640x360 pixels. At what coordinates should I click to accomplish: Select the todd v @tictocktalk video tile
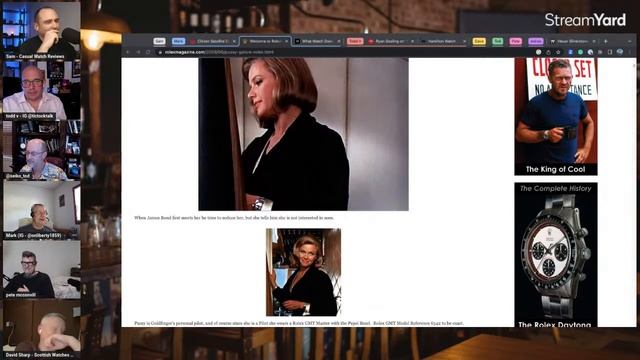[41, 91]
